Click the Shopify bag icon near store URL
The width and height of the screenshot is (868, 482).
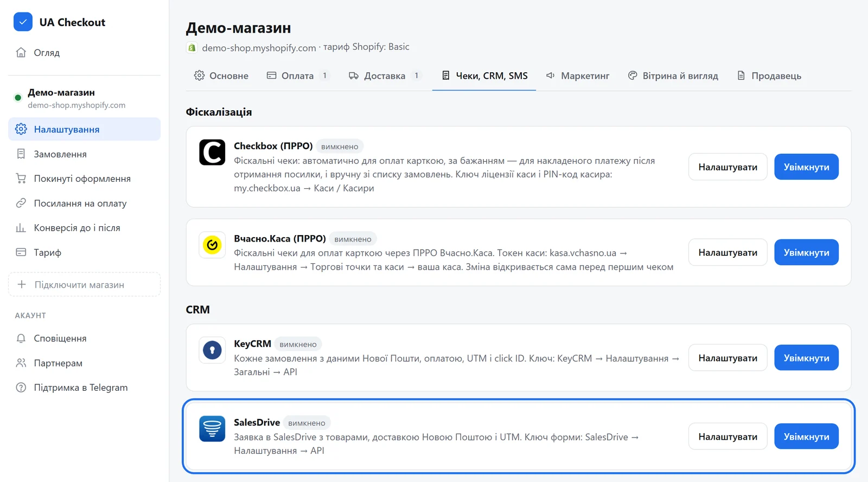coord(192,48)
